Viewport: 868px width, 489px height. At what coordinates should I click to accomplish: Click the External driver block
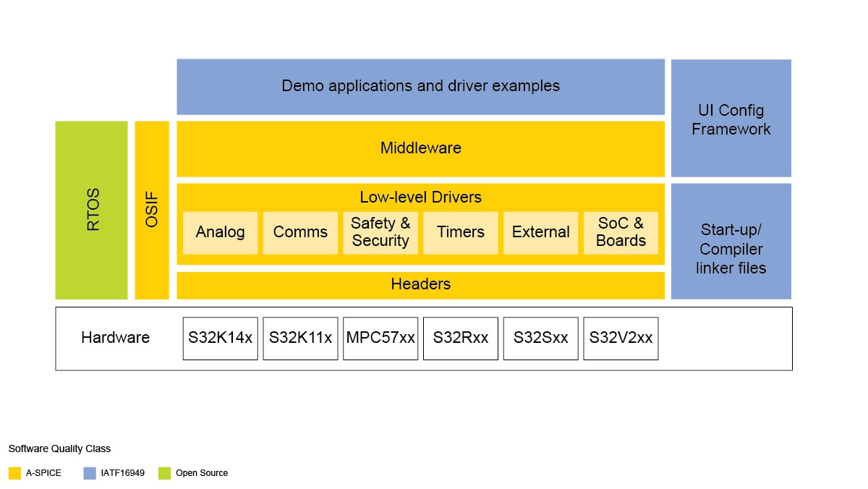click(540, 232)
